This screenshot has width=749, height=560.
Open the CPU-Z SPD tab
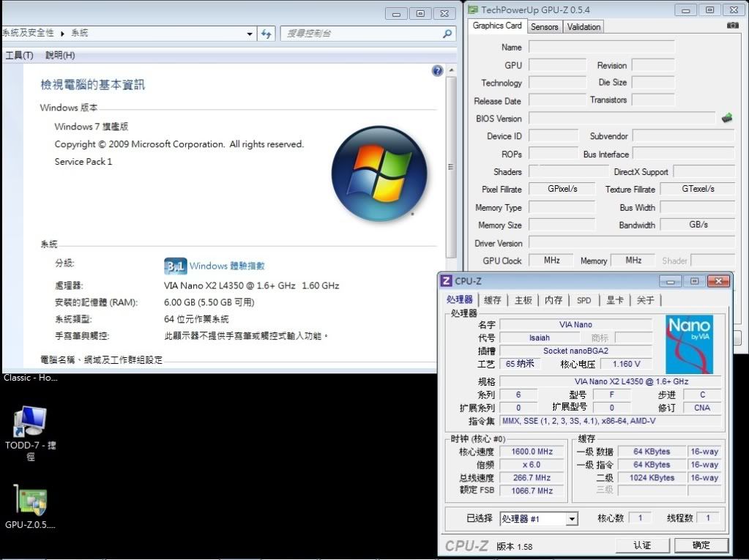tap(584, 300)
